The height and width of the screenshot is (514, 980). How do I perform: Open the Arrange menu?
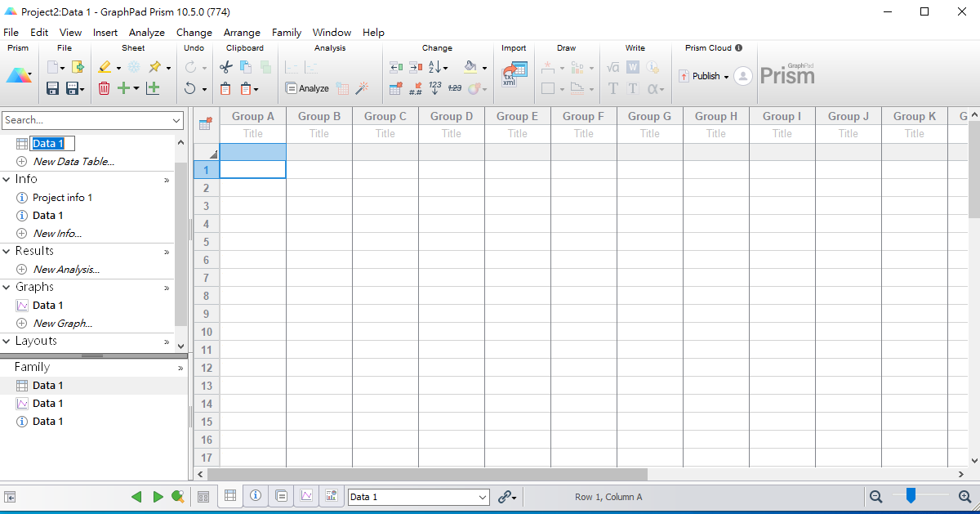pyautogui.click(x=242, y=33)
